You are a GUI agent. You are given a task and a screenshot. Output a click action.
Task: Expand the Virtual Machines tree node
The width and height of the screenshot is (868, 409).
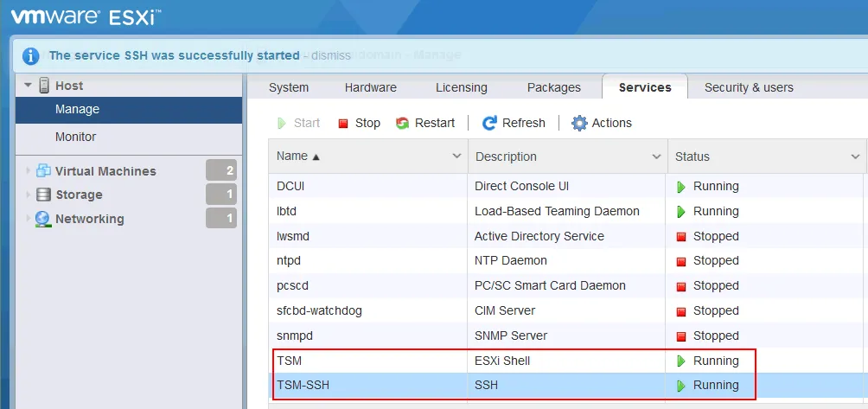tap(28, 171)
